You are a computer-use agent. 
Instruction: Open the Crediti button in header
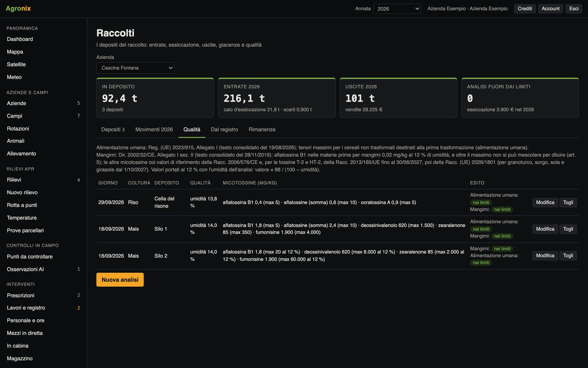[525, 9]
